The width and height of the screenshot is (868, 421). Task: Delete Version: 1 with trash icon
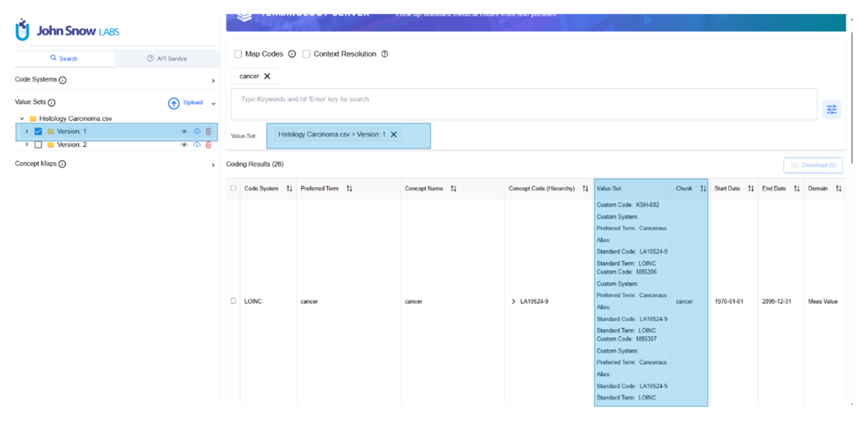pos(209,132)
